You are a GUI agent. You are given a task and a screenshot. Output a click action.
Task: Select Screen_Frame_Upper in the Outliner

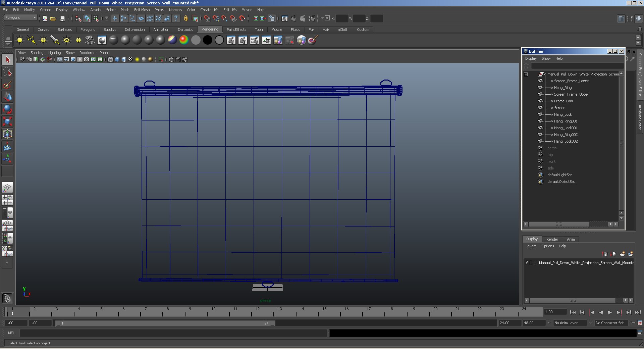[x=571, y=94]
